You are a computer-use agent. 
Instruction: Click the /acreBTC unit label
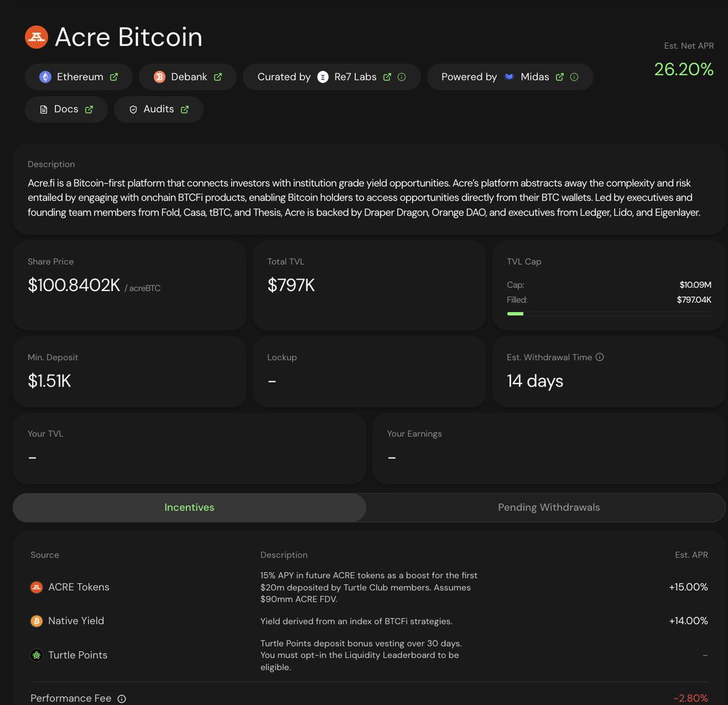(143, 288)
